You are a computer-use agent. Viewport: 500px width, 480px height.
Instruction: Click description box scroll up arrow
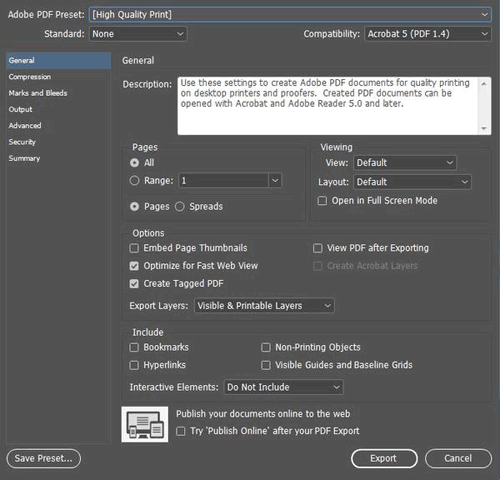pos(484,84)
